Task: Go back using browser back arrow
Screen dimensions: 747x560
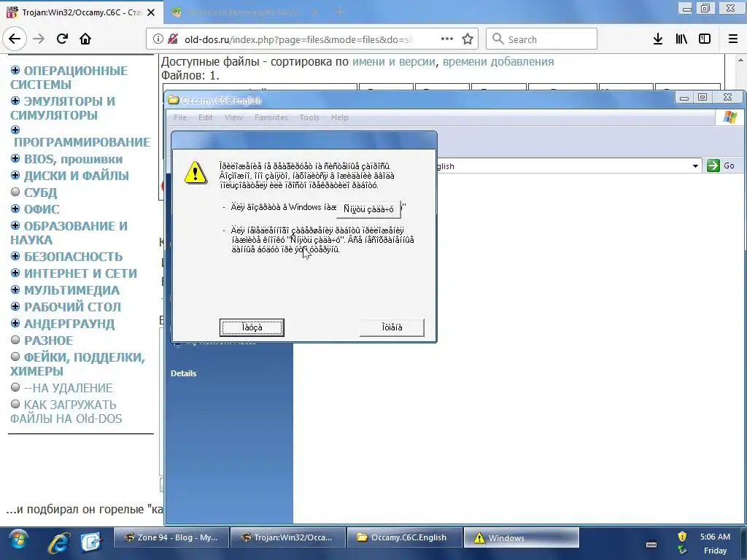Action: (x=15, y=39)
